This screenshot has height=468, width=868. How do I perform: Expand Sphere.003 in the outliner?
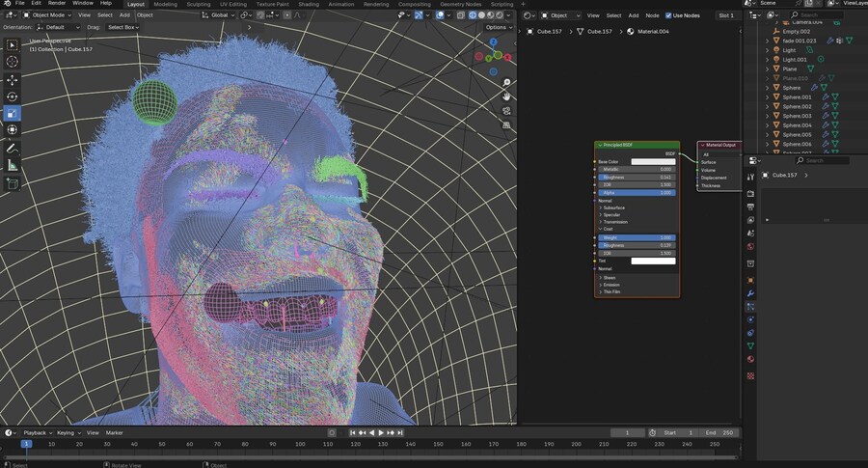pyautogui.click(x=768, y=116)
